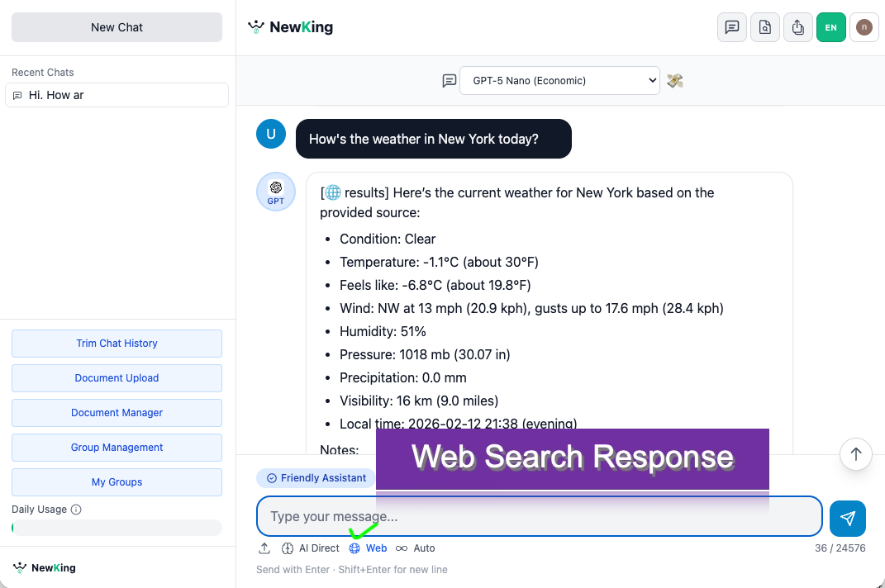Open Group Management
Screen dimensions: 885x588
tap(117, 447)
